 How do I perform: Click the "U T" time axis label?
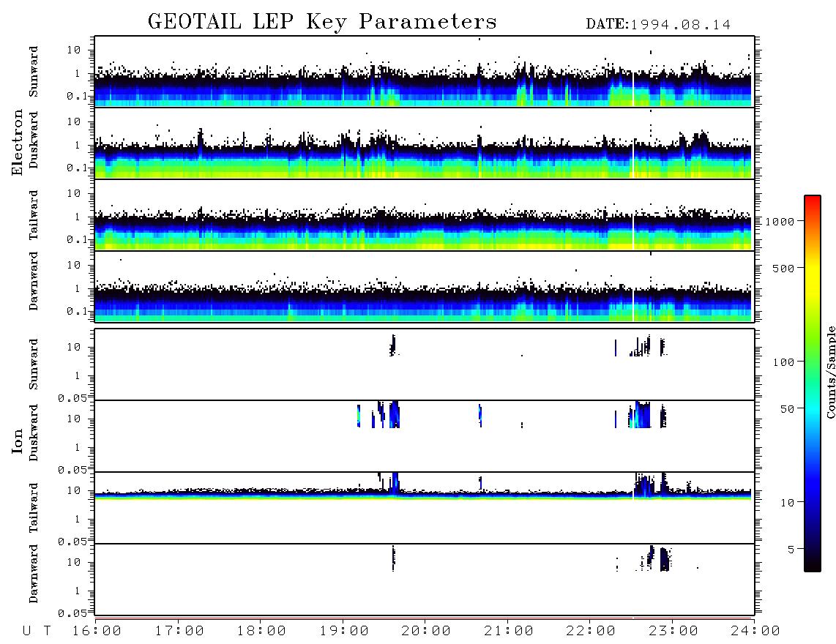(x=37, y=631)
